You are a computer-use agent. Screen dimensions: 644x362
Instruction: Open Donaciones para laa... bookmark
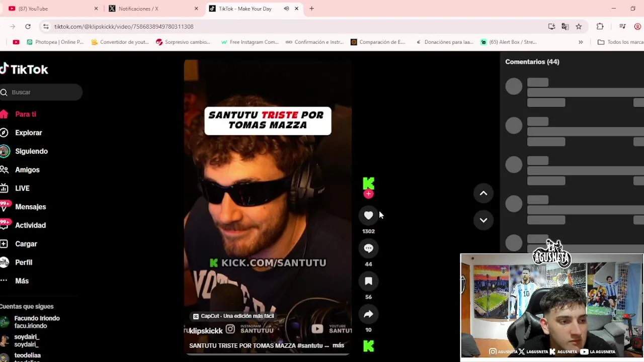tap(444, 42)
